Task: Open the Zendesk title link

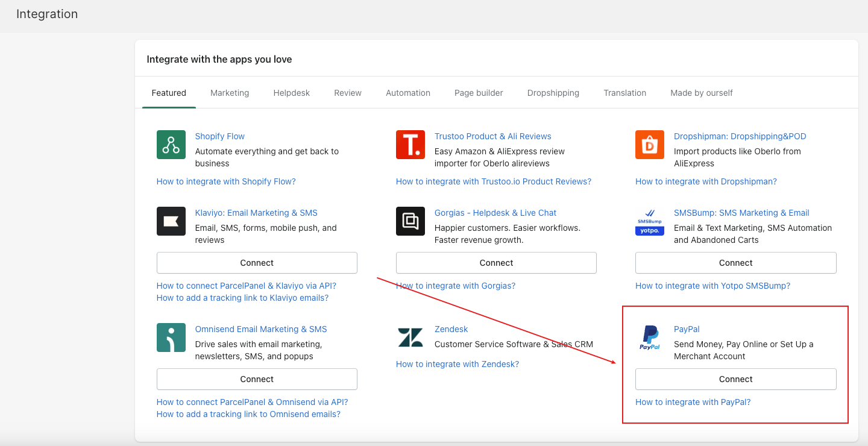Action: (451, 329)
